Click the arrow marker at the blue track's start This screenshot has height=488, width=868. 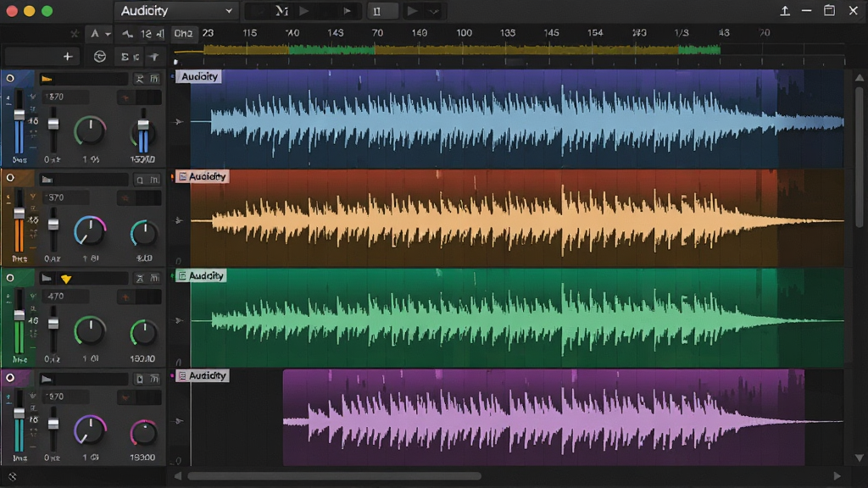(x=179, y=122)
